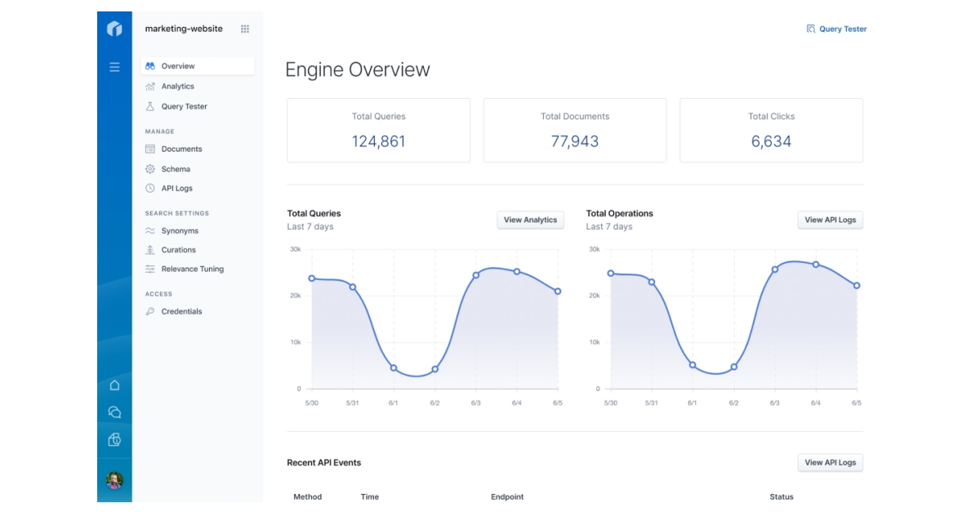Click View API Logs next to Recent API Events
The height and width of the screenshot is (512, 980).
830,462
